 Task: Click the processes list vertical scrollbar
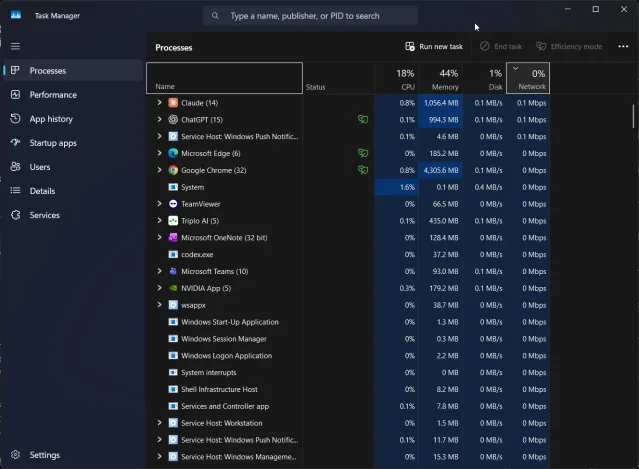pos(633,116)
